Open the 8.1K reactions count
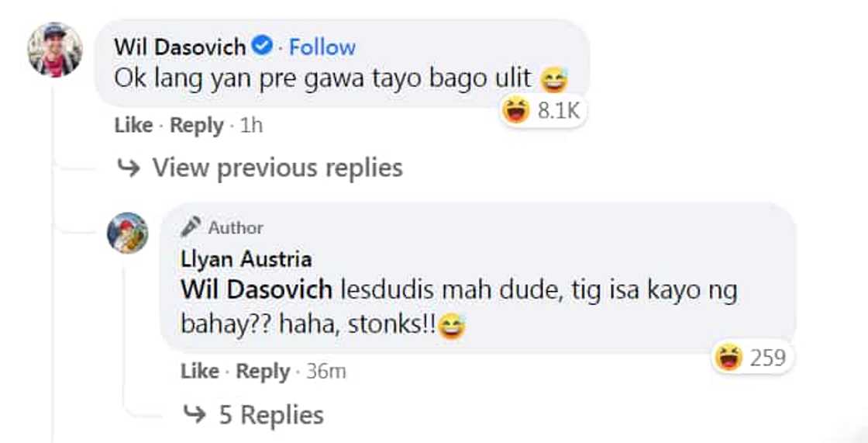868x443 pixels. pos(557,112)
